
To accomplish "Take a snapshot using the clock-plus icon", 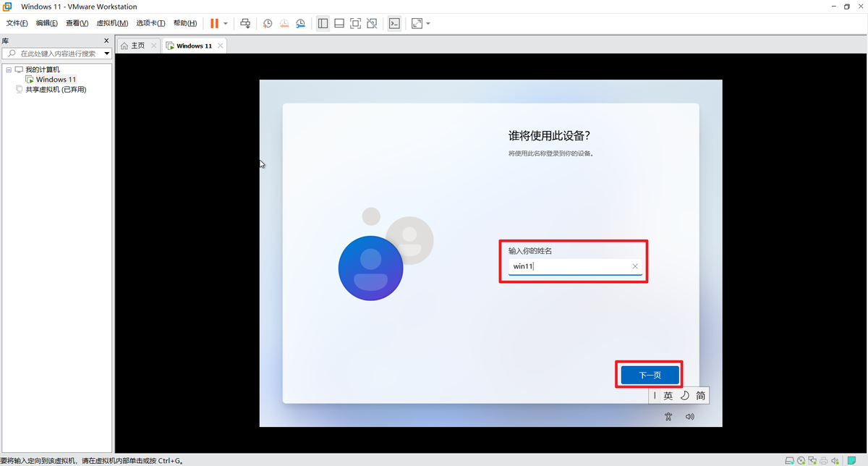I will 268,23.
